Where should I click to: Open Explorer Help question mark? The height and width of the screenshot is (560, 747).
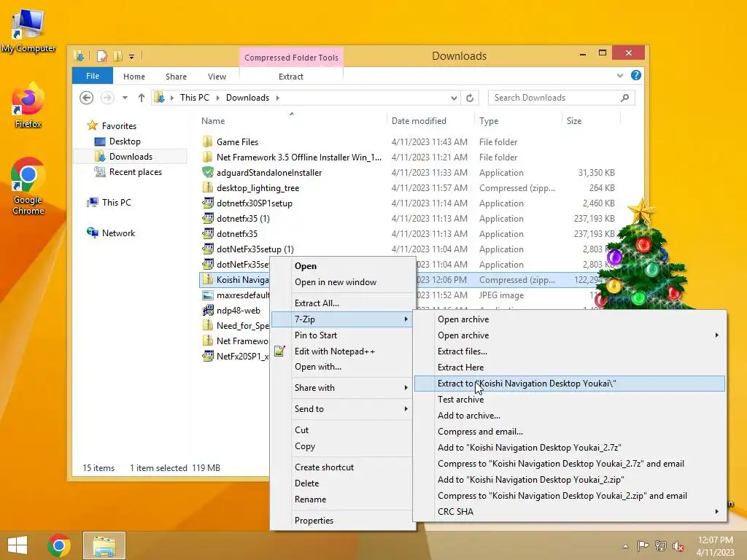(x=636, y=75)
